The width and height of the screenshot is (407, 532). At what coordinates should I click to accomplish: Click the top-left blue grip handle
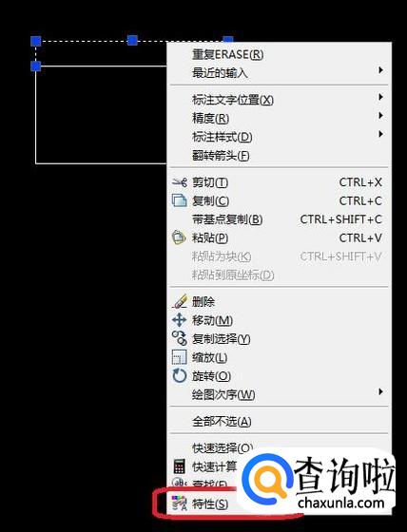pos(36,42)
